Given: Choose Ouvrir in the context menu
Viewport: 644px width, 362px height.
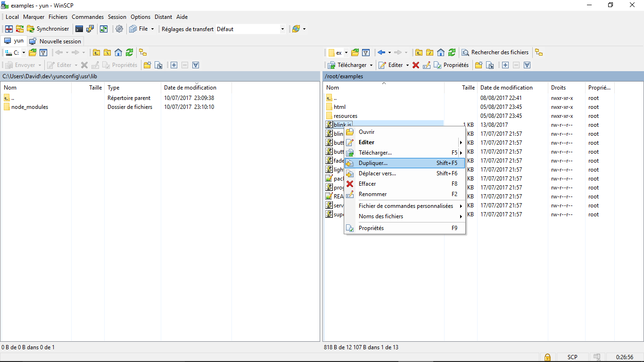Looking at the screenshot, I should [x=405, y=132].
